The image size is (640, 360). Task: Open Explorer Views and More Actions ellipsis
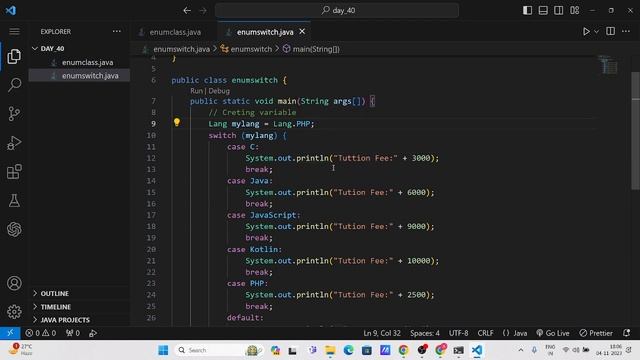pos(117,31)
